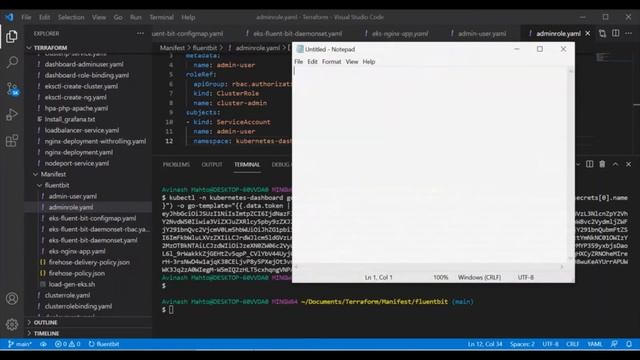Select the TERMINAL panel tab
Screen dimensions: 640x360
tap(247, 164)
